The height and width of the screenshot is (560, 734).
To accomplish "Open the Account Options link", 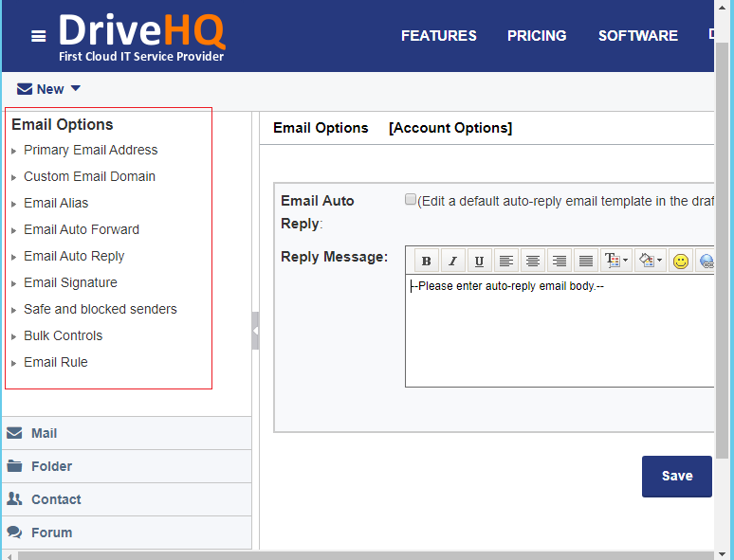I will click(x=450, y=128).
